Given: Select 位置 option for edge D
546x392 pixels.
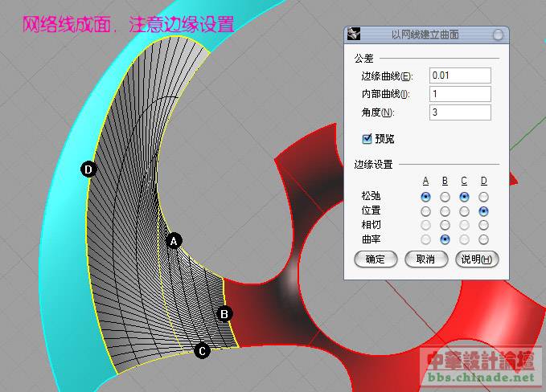Looking at the screenshot, I should [483, 211].
